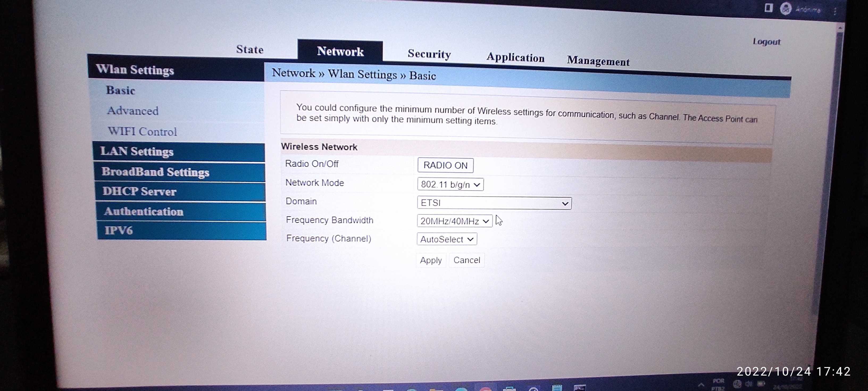The image size is (868, 391).
Task: Open the WIFI Control sidebar item
Action: point(142,131)
